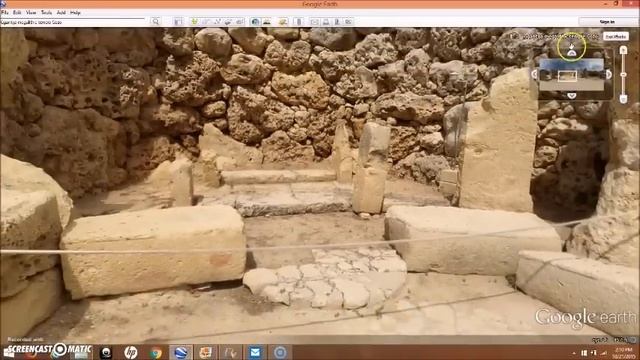The width and height of the screenshot is (640, 360).
Task: Select the Add Path tool
Action: (x=217, y=22)
